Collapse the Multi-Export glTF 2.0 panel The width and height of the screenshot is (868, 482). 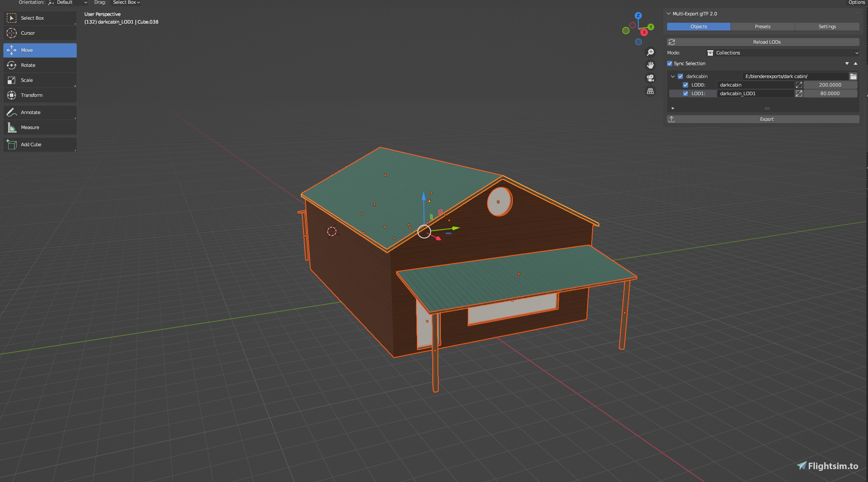[x=668, y=14]
